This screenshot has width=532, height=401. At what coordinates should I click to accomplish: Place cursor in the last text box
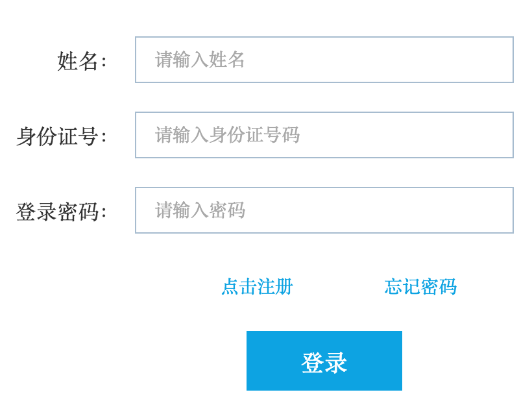point(324,210)
